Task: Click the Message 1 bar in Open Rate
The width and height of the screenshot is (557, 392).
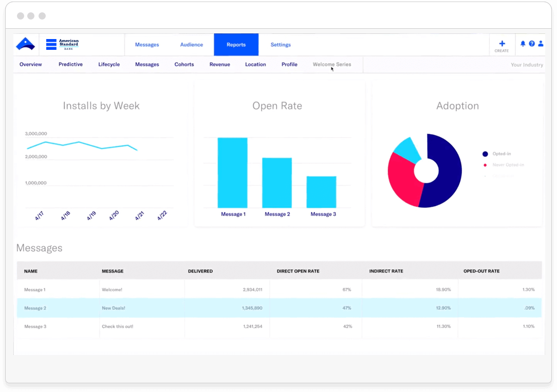Action: click(x=232, y=172)
